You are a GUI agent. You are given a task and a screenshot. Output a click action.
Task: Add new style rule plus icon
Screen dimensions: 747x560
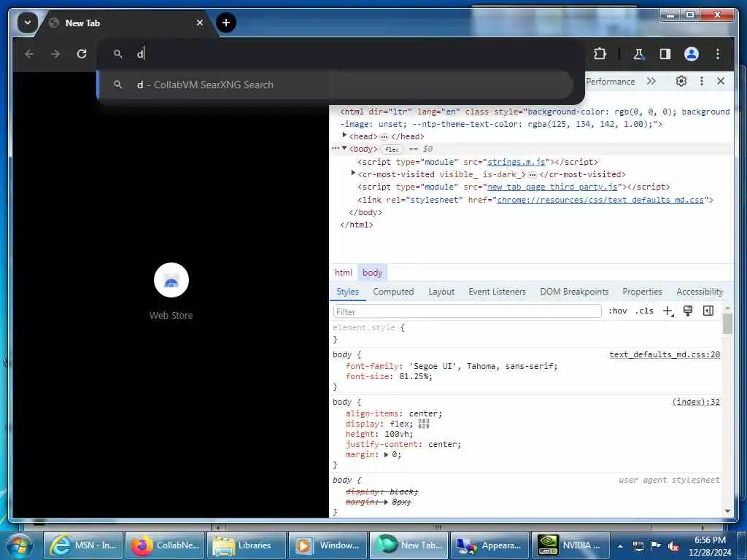668,311
